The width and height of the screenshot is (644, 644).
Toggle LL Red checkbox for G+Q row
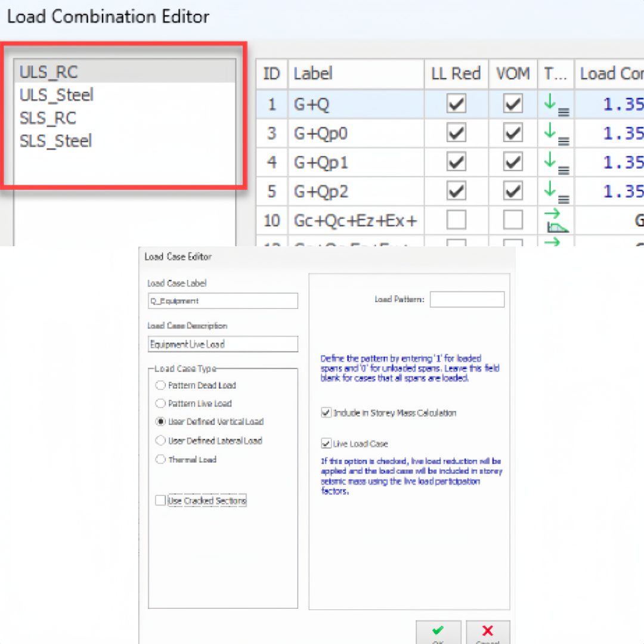[456, 104]
